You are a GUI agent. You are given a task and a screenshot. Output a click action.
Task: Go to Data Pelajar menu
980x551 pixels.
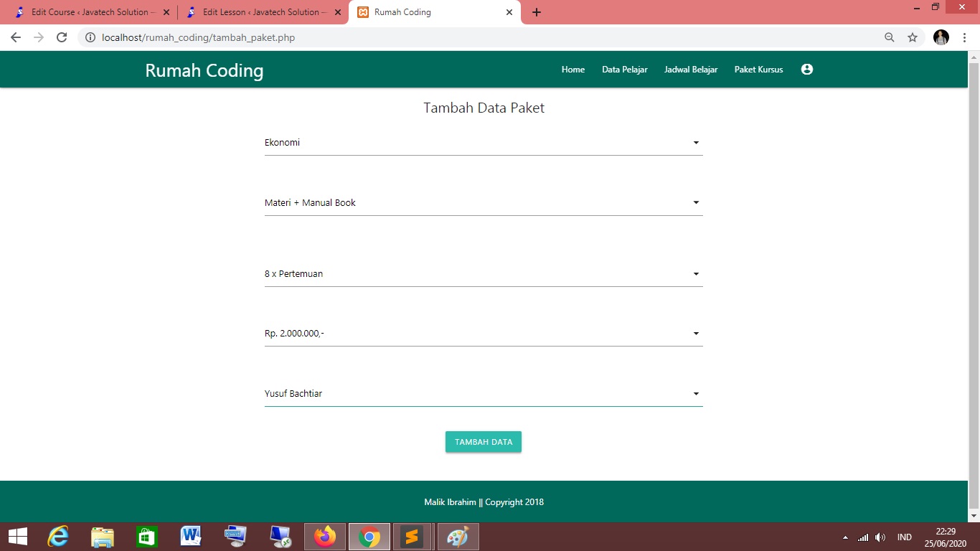click(624, 70)
